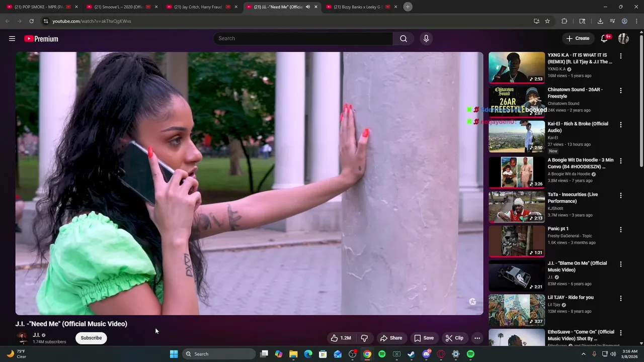
Task: Start voice search with the microphone icon
Action: (x=426, y=39)
